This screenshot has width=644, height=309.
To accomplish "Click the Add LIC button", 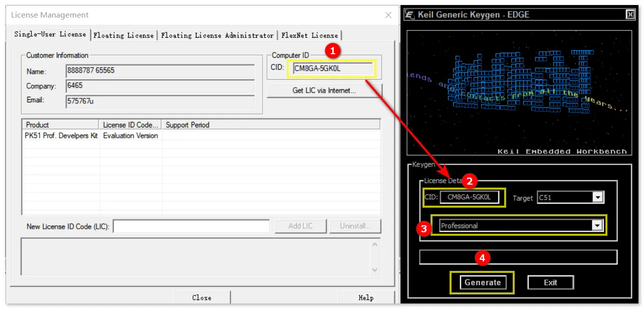I will [301, 226].
